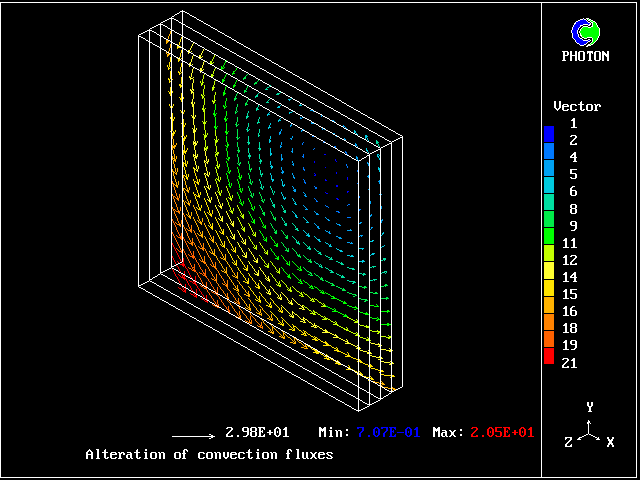Click the reference vector arrow scale
The image size is (640, 480).
193,436
